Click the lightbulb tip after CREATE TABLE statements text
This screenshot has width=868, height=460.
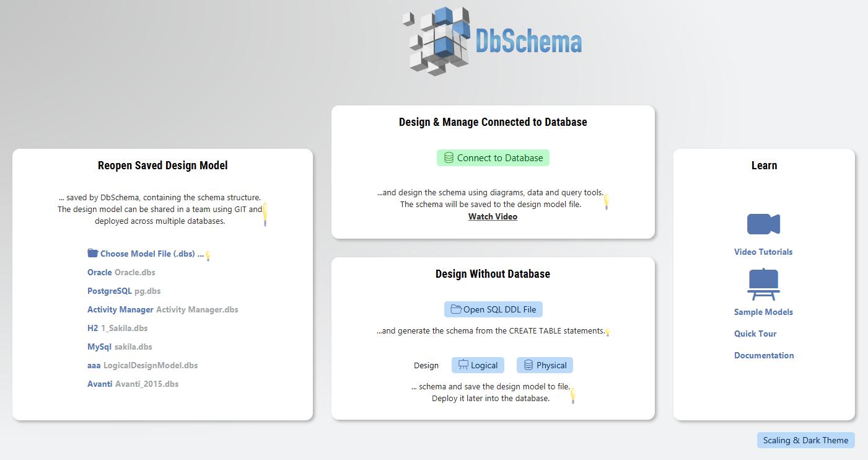[608, 332]
